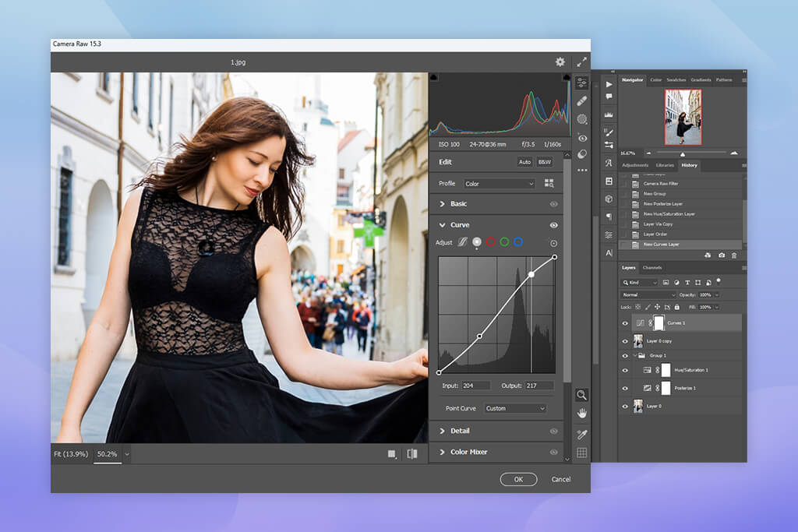
Task: Open the Glyphs panel icon in dock
Action: 609,164
